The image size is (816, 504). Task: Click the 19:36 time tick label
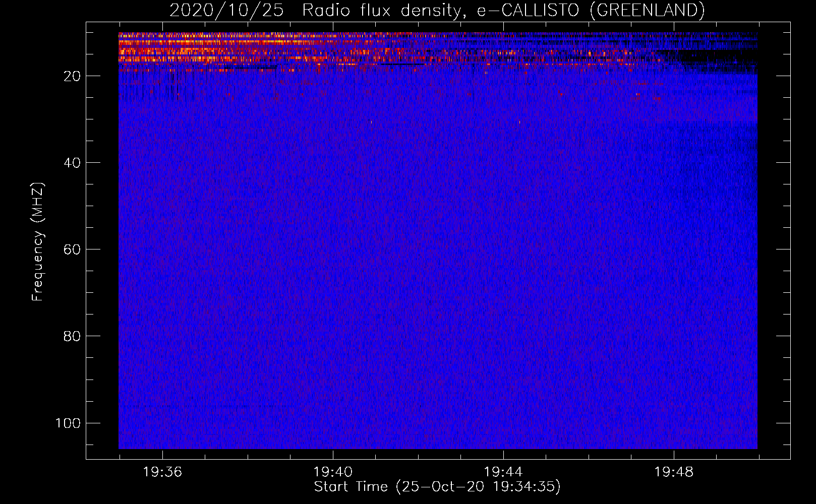click(x=162, y=472)
